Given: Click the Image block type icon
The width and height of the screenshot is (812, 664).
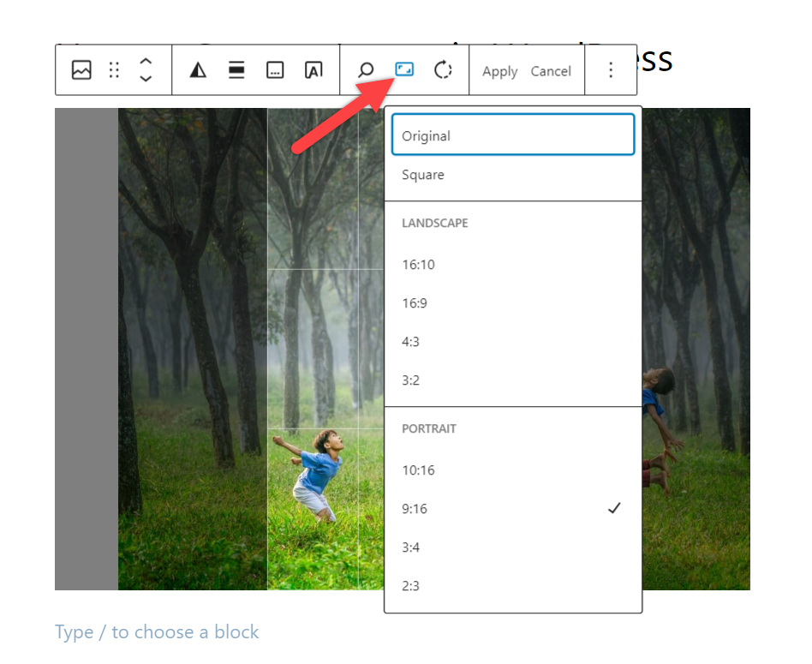Looking at the screenshot, I should 81,70.
